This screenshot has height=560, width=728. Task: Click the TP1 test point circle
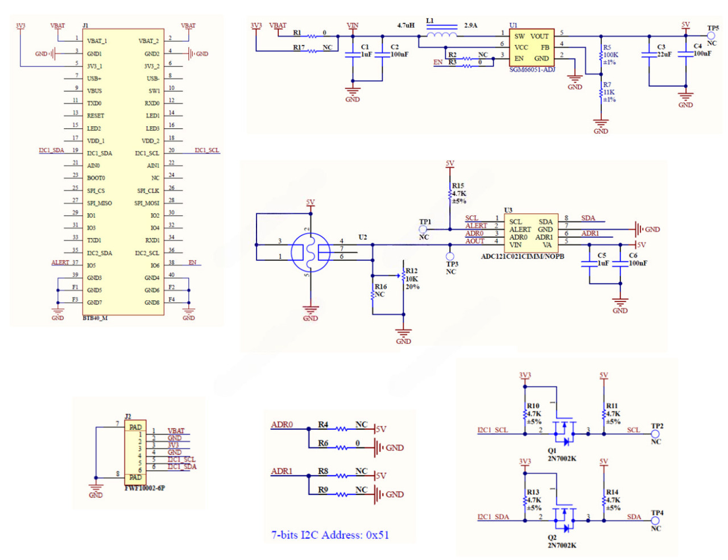pos(423,230)
